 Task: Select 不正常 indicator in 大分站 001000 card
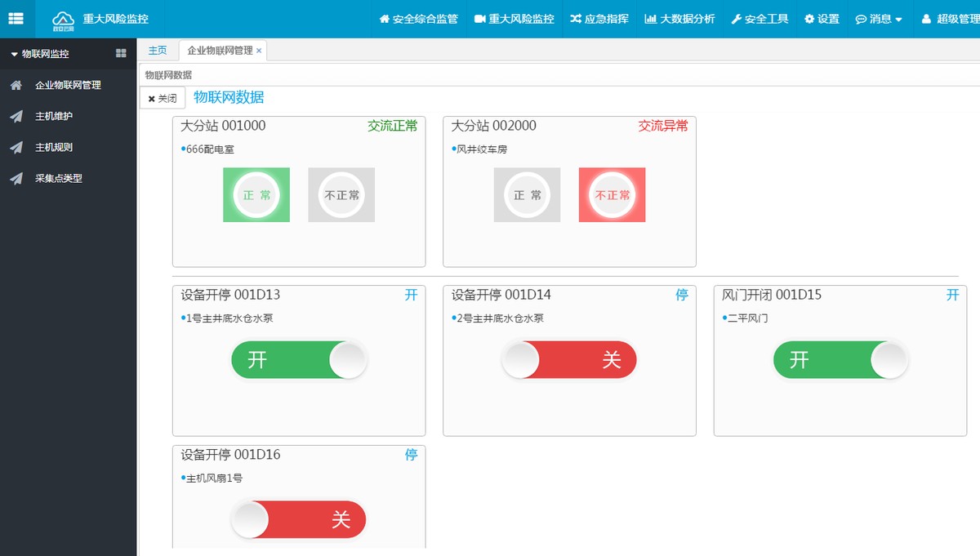[x=341, y=194]
